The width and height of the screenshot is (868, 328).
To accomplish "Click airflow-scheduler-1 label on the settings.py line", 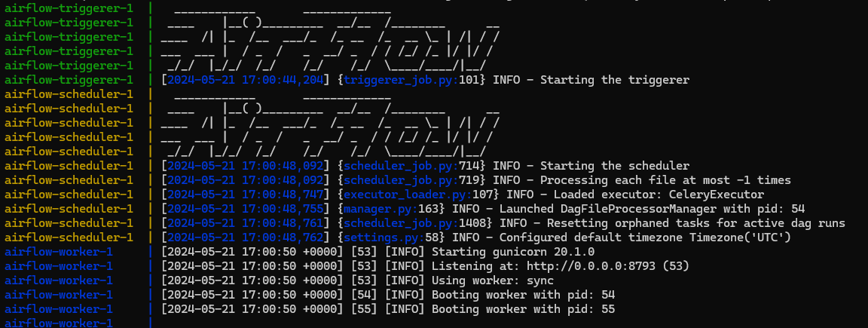I will point(69,238).
